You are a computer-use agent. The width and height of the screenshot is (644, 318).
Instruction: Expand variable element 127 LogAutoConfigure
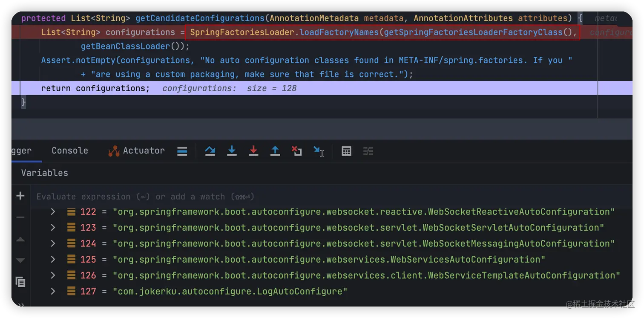pos(53,292)
